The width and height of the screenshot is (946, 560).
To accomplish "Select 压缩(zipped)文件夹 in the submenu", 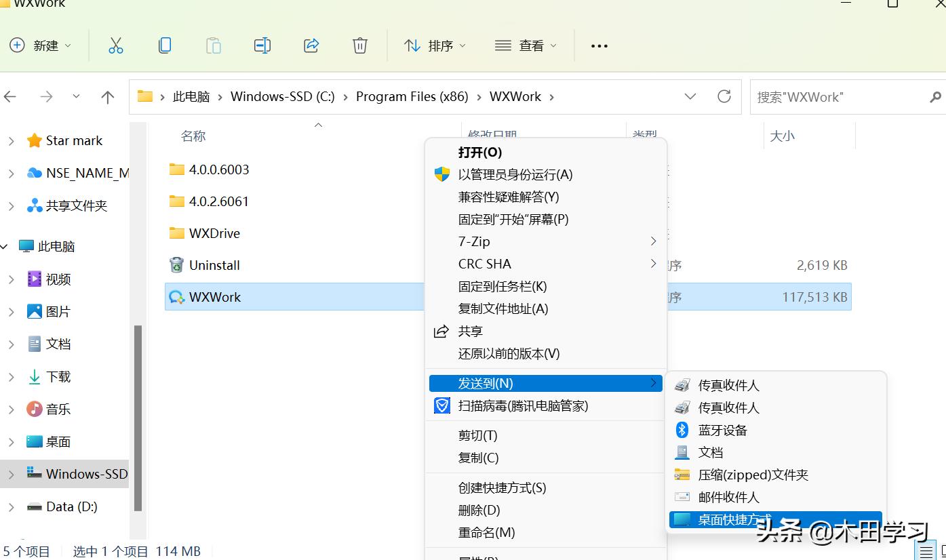I will 751,475.
